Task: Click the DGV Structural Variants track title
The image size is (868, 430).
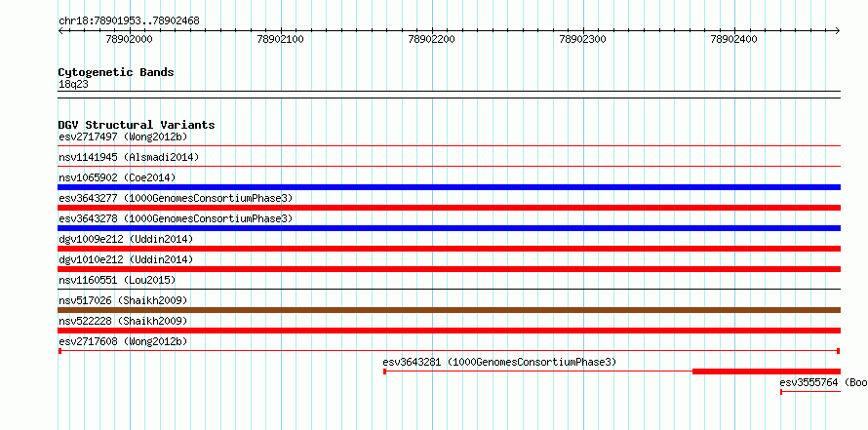Action: [137, 125]
